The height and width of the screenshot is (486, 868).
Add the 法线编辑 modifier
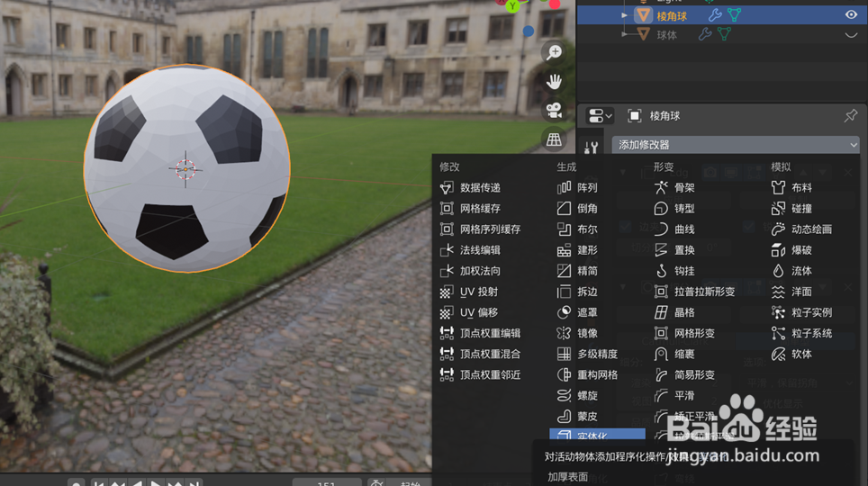(470, 250)
